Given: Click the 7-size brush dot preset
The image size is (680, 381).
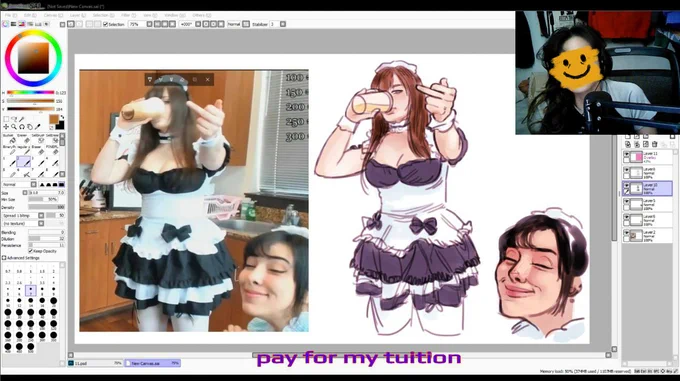Looking at the screenshot, I should (x=30, y=290).
